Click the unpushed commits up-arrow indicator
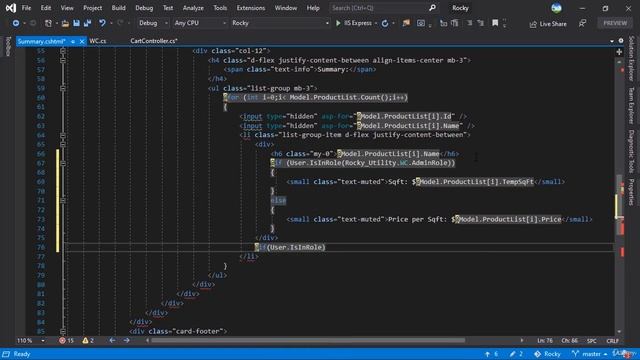Screen dimensions: 640x360 (491, 354)
